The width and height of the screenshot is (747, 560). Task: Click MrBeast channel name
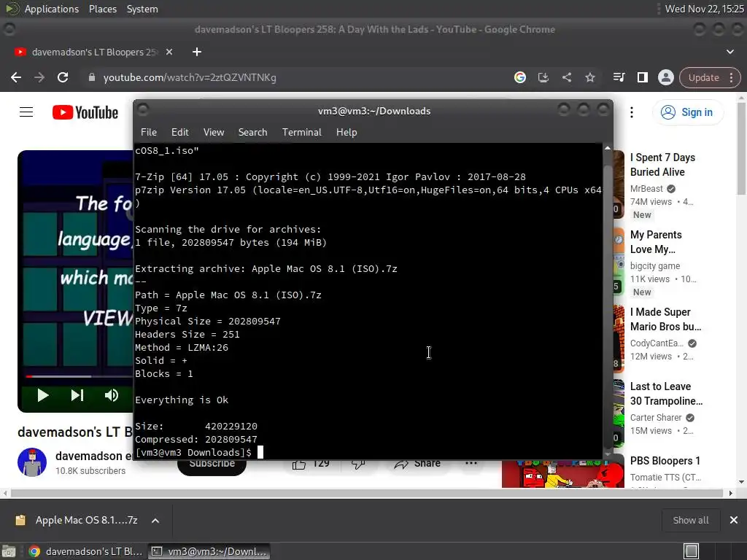[x=646, y=189]
